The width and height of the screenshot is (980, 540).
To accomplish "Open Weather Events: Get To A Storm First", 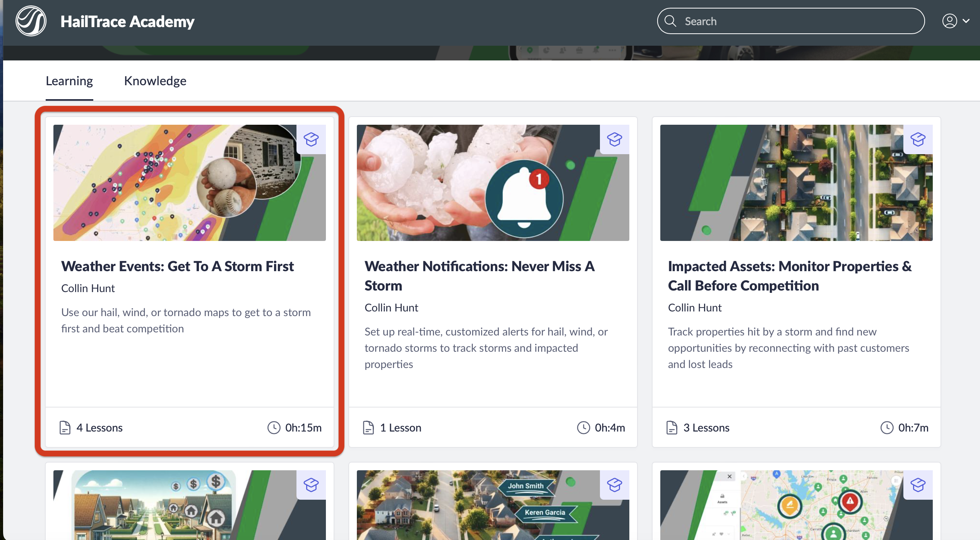I will click(x=178, y=266).
